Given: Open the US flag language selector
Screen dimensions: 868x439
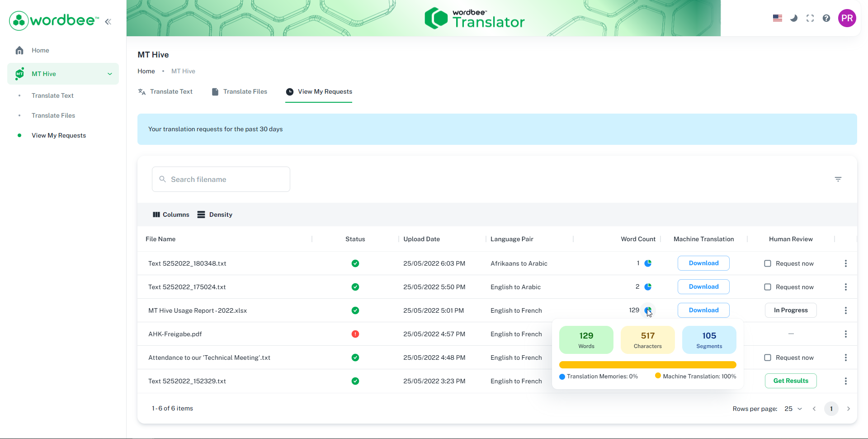Looking at the screenshot, I should [777, 18].
